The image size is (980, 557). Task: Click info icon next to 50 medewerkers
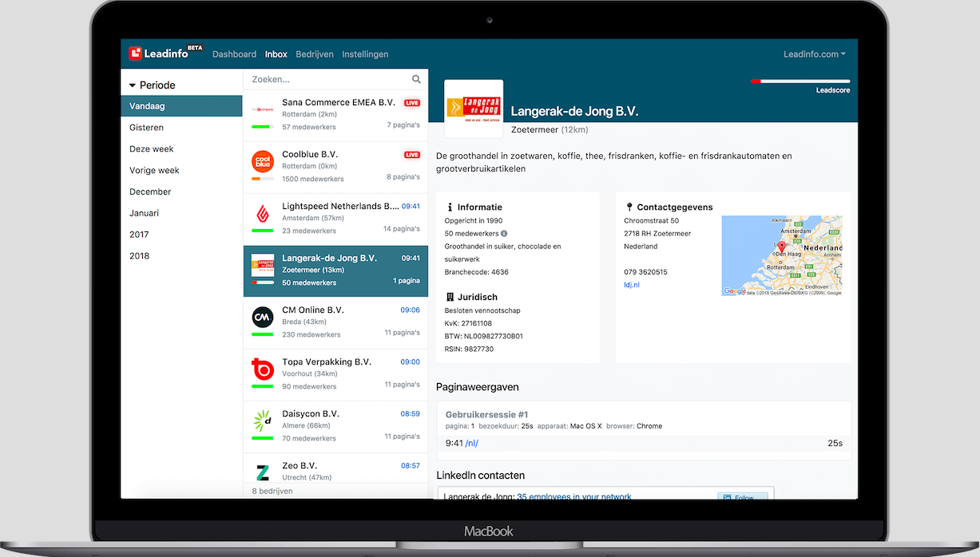point(504,234)
